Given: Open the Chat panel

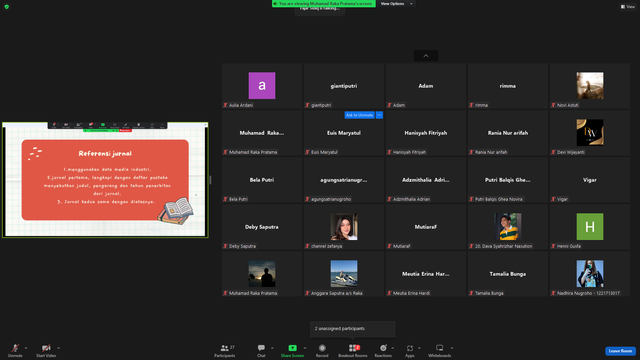Looking at the screenshot, I should tap(261, 350).
